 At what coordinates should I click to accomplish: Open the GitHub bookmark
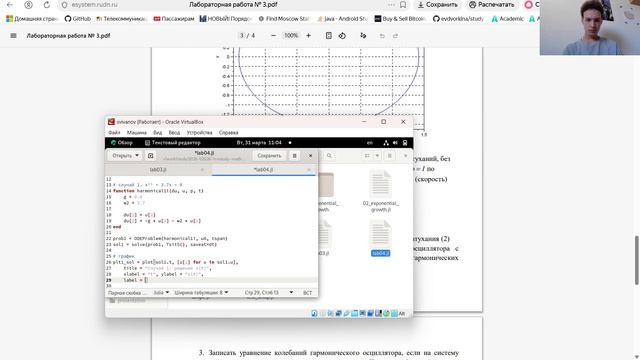78,19
